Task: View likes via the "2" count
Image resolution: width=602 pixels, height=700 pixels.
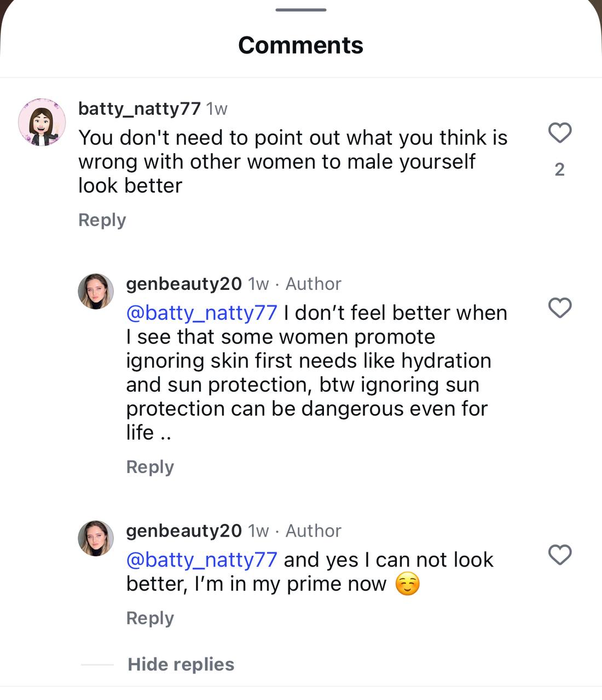Action: 559,170
